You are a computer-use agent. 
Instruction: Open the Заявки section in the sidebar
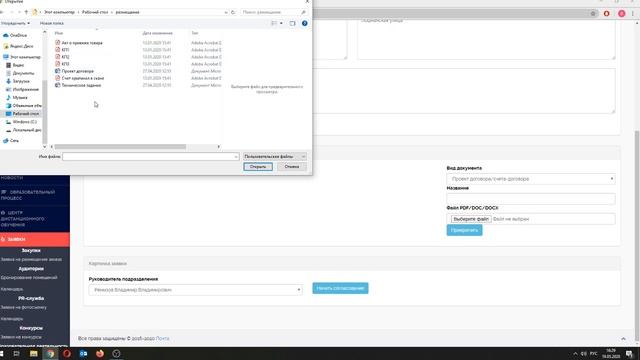pyautogui.click(x=35, y=240)
